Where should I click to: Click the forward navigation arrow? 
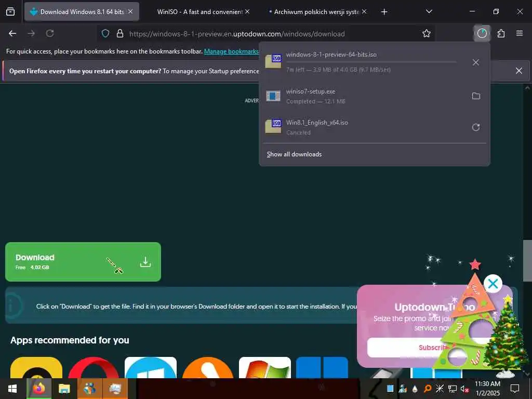[x=31, y=33]
